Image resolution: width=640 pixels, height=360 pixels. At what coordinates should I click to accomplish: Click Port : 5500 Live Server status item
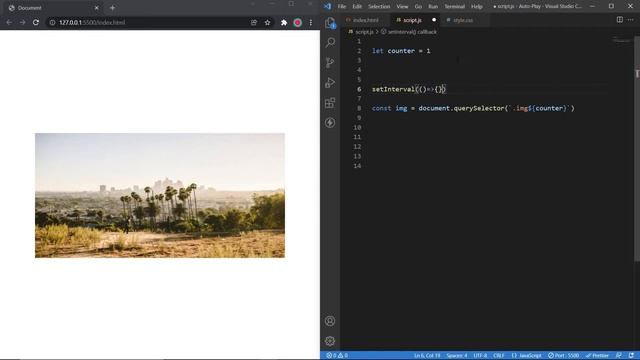point(563,356)
